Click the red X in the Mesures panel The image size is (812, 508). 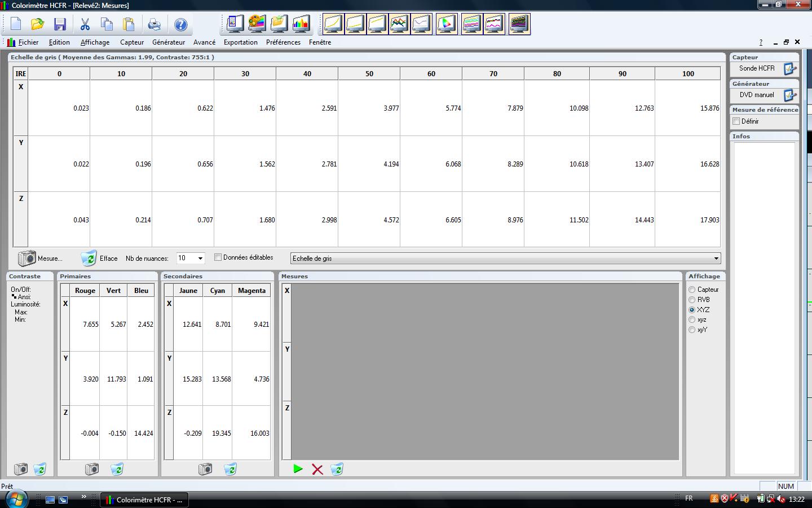(317, 469)
